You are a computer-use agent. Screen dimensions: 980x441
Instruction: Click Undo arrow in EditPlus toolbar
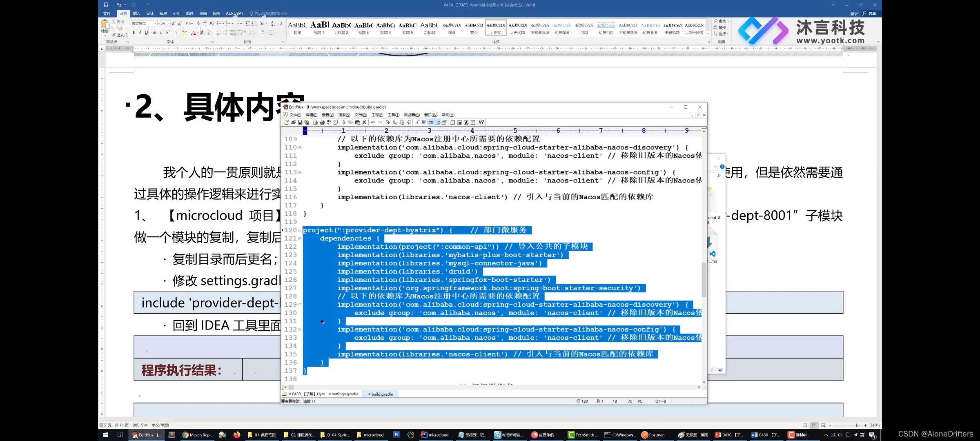pyautogui.click(x=373, y=122)
